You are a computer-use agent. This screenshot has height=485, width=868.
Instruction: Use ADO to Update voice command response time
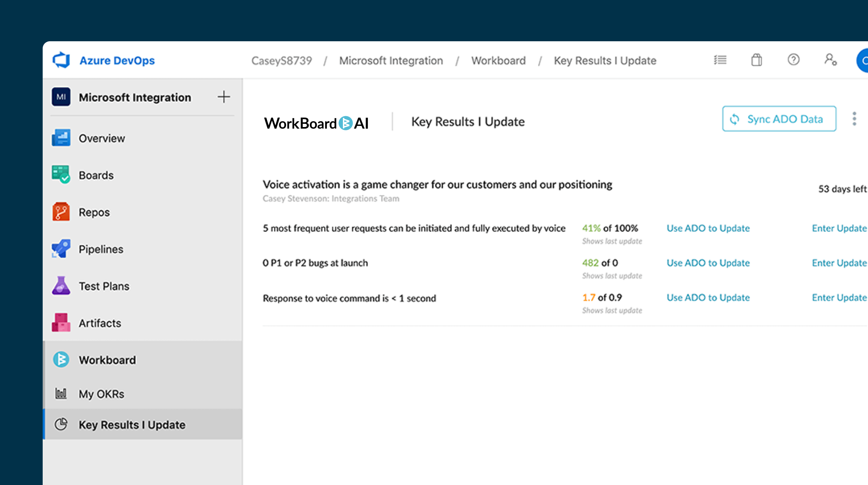tap(708, 298)
